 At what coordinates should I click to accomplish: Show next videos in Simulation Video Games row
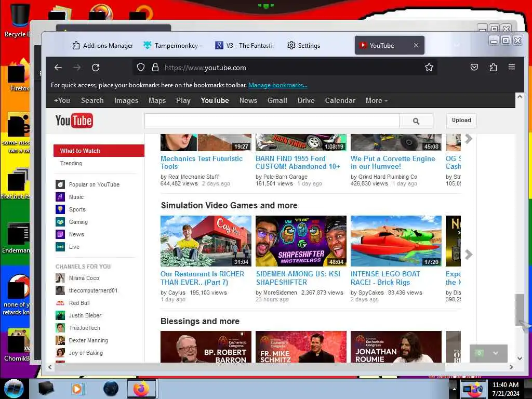pos(469,255)
